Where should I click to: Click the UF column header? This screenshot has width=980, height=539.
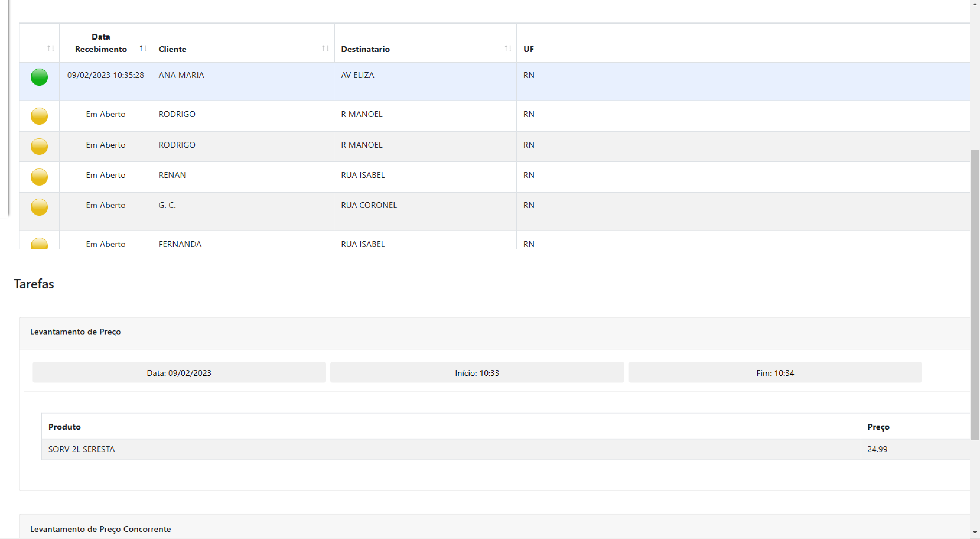pos(528,49)
